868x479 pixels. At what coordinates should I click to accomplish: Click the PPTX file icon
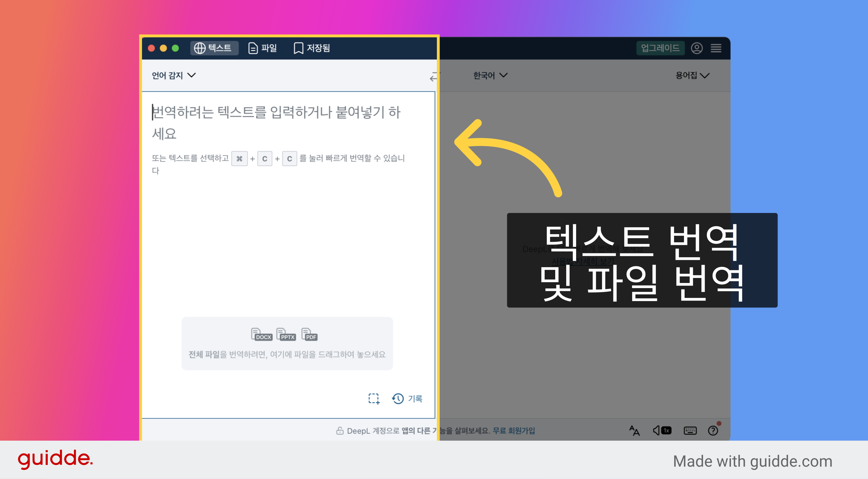[286, 334]
